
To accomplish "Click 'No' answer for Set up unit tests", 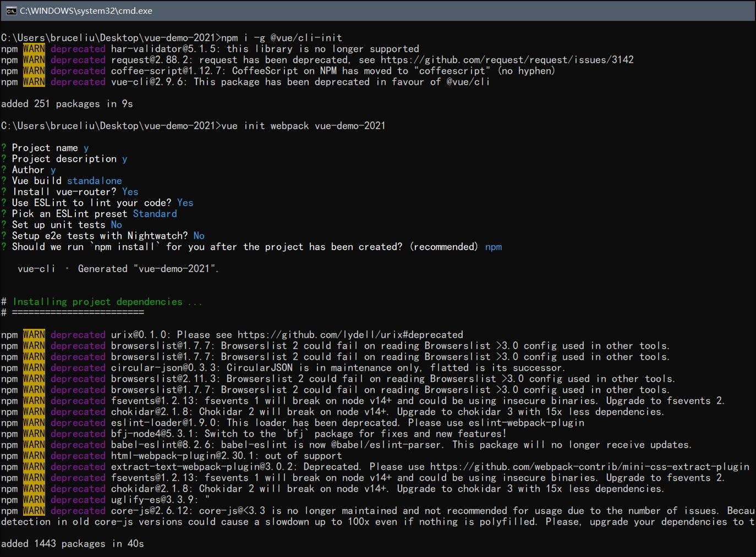I will pyautogui.click(x=117, y=225).
